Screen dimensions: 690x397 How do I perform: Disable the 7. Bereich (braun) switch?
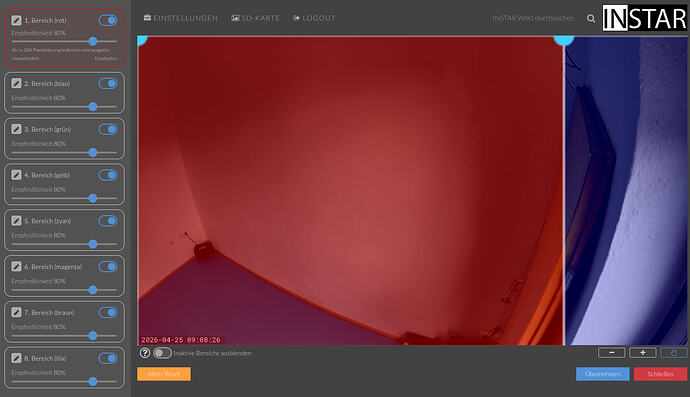(108, 312)
